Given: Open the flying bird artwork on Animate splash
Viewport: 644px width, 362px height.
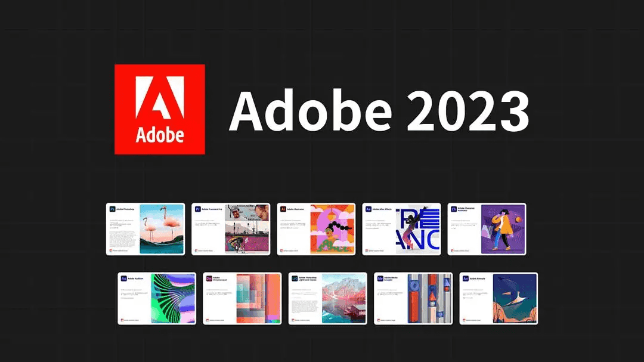Looking at the screenshot, I should point(515,298).
